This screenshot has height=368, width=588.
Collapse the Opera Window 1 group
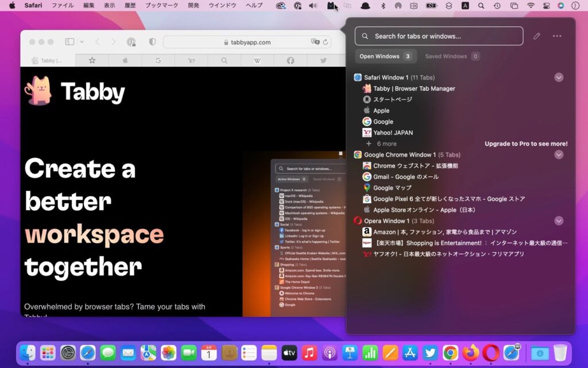(558, 220)
